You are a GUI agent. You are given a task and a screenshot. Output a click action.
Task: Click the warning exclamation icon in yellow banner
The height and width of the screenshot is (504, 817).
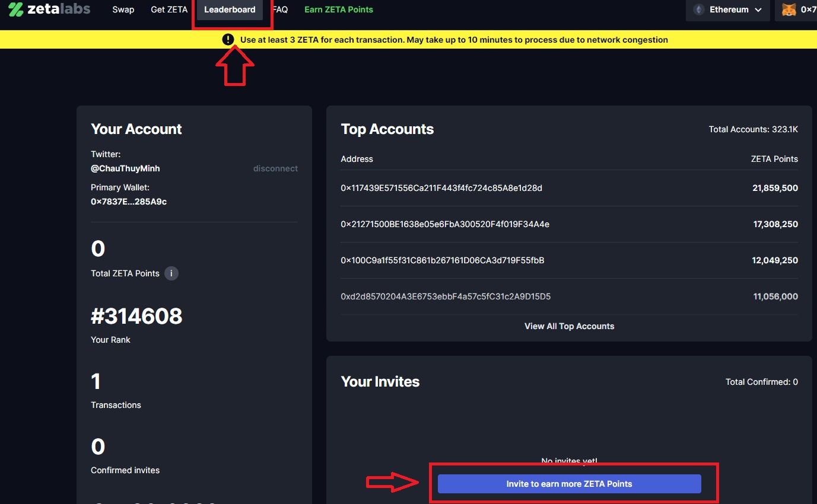click(x=228, y=40)
